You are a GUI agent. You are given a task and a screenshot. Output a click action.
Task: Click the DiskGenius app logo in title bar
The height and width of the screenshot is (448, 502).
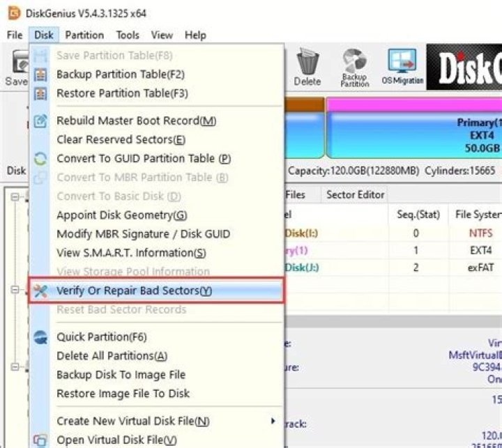click(14, 13)
